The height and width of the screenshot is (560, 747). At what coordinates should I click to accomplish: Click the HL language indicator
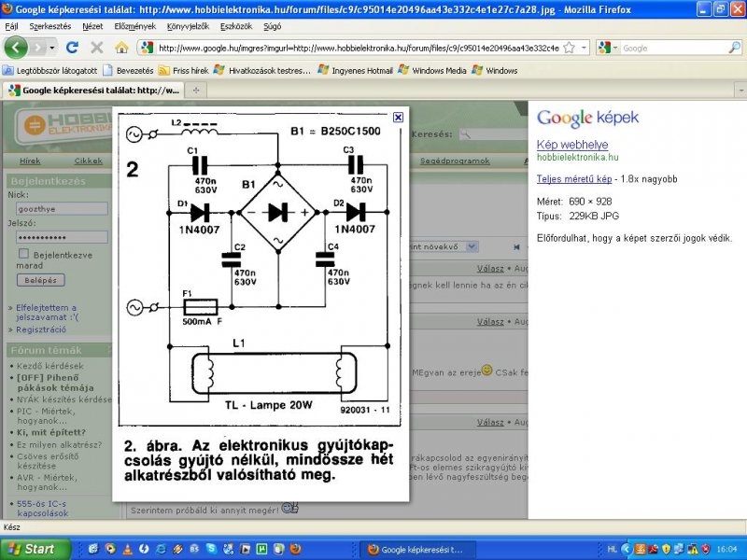click(x=613, y=550)
